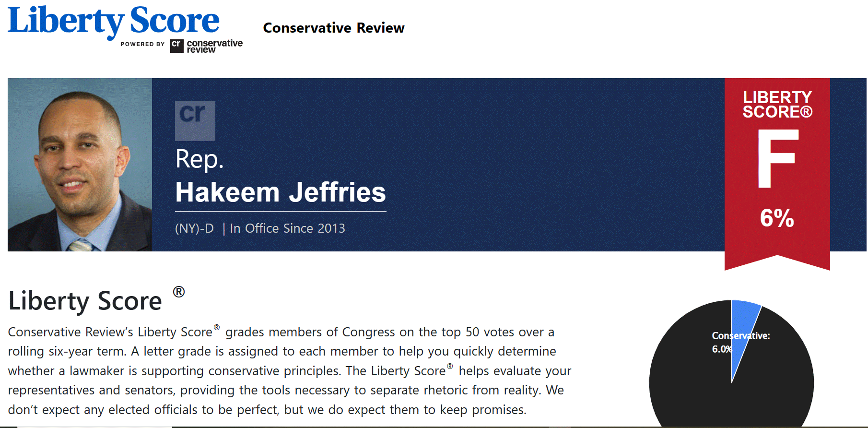Viewport: 868px width, 428px height.
Task: Click the POWERED BY text
Action: (142, 44)
